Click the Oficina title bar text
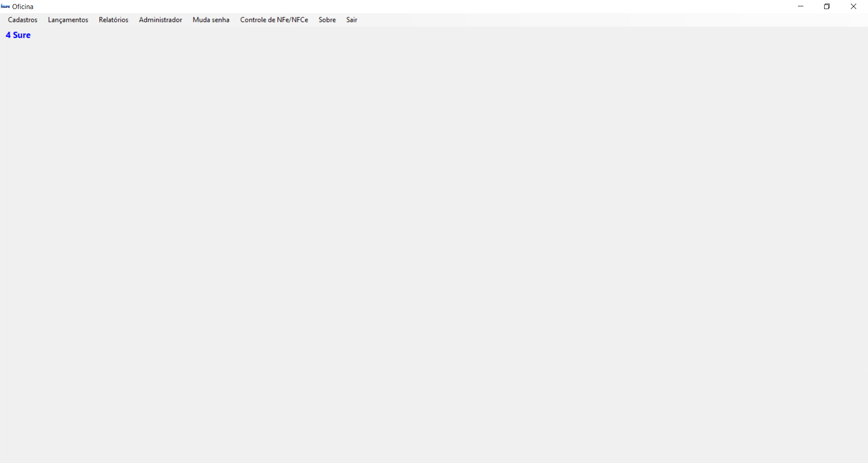This screenshot has width=868, height=463. [x=23, y=6]
